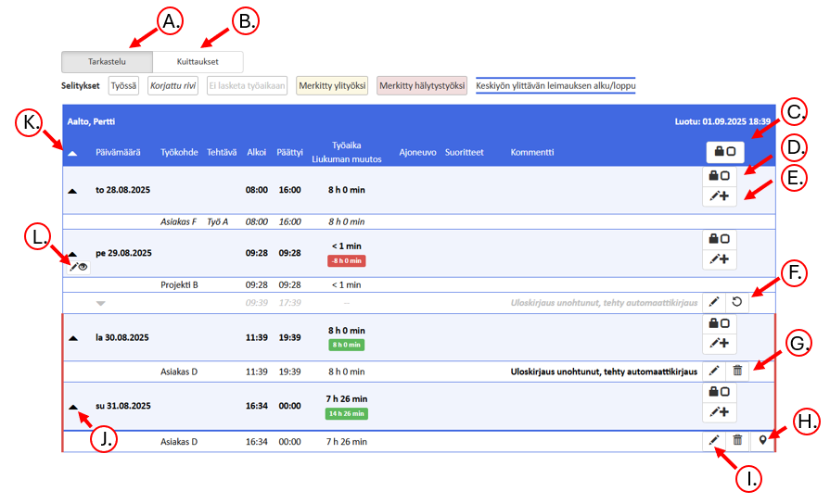Add a new entry for su 31.08.2025
Screen dimensions: 830x504
[x=719, y=413]
